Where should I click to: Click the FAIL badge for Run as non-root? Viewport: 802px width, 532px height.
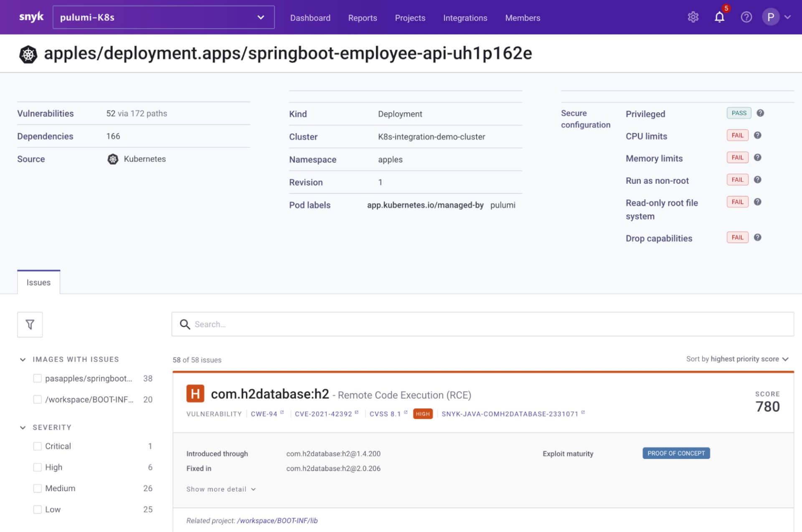click(x=738, y=180)
